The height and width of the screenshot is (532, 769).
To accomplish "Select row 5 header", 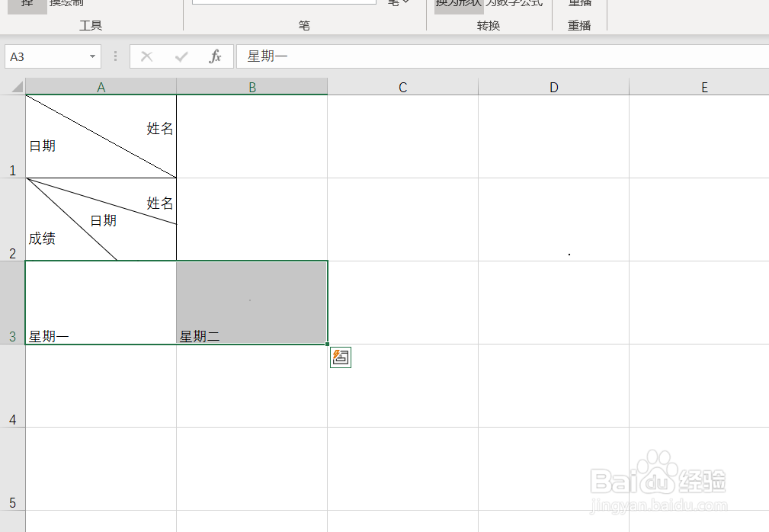I will (x=13, y=469).
